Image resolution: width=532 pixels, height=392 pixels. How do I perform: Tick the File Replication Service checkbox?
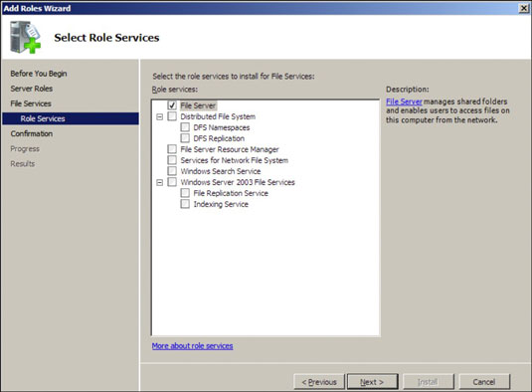point(185,193)
